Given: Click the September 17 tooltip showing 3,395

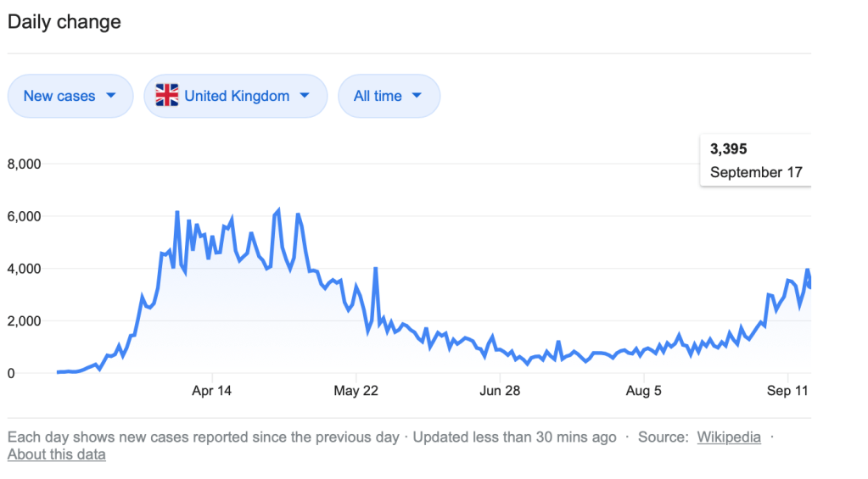Looking at the screenshot, I should pos(756,161).
